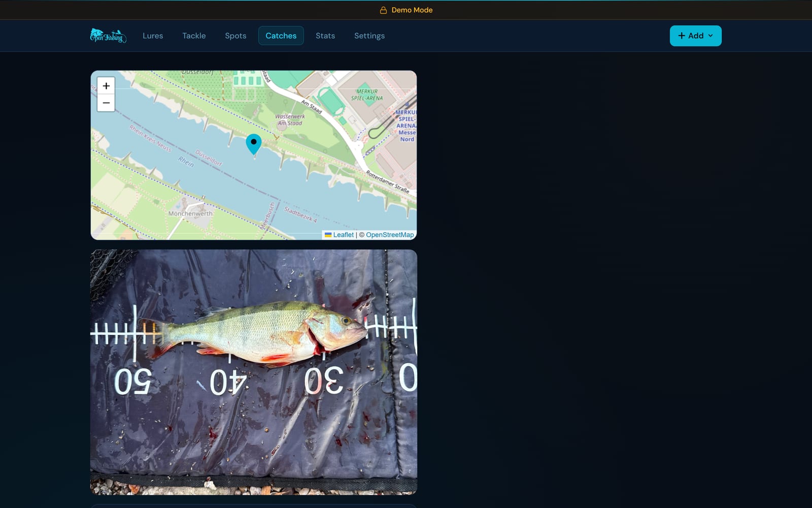This screenshot has width=812, height=508.
Task: Click the Open Fishing logo
Action: click(x=108, y=36)
